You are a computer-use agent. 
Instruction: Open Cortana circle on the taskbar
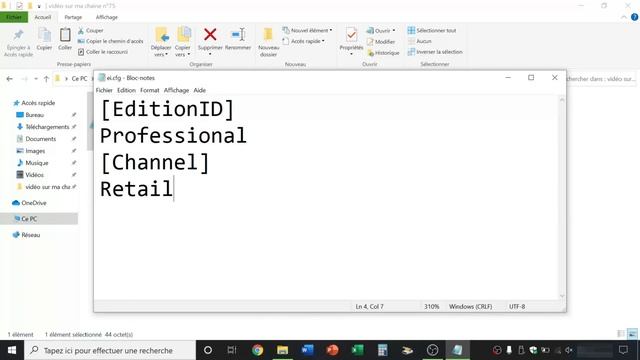[208, 350]
